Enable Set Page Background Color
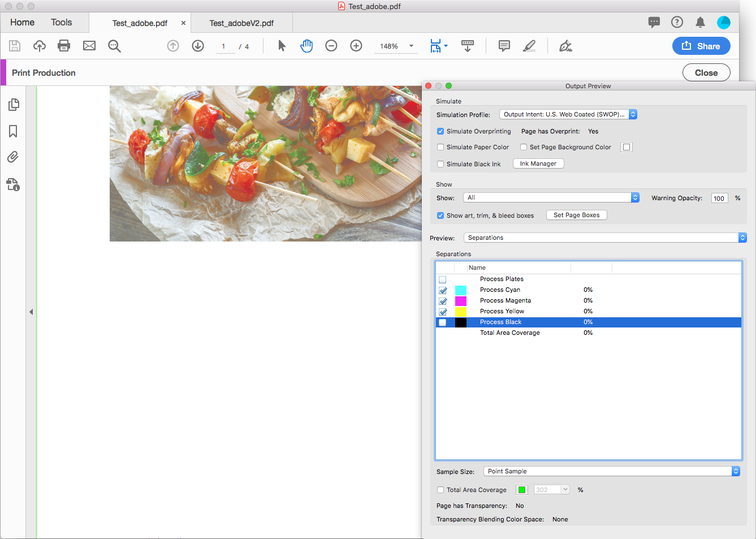756x539 pixels. click(x=524, y=147)
